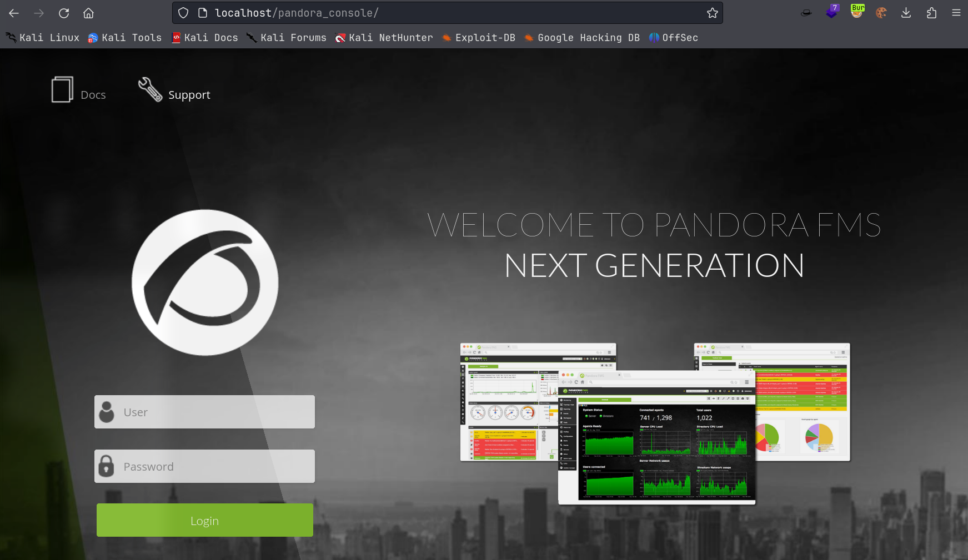968x560 pixels.
Task: Open the Pandora FMS Docs link
Action: (x=78, y=90)
